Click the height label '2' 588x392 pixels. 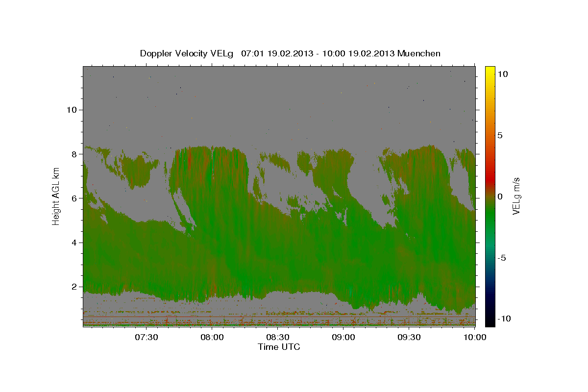tap(74, 287)
